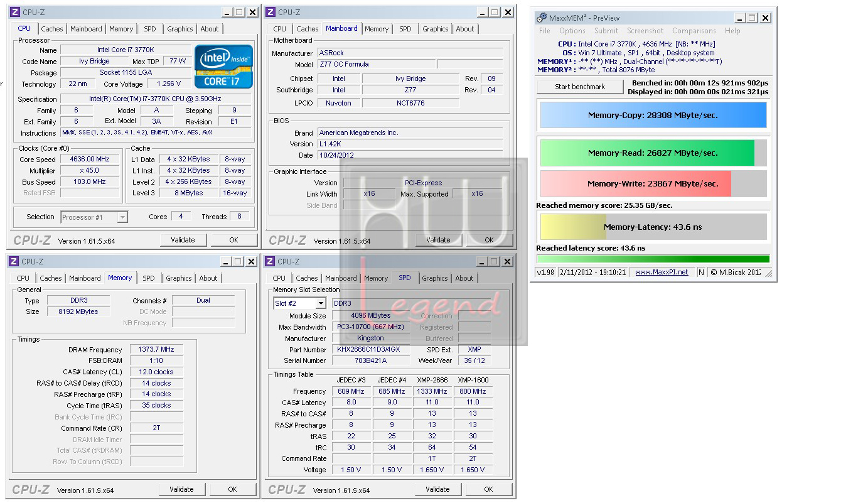Click Validate in the Mainboard window

(438, 240)
